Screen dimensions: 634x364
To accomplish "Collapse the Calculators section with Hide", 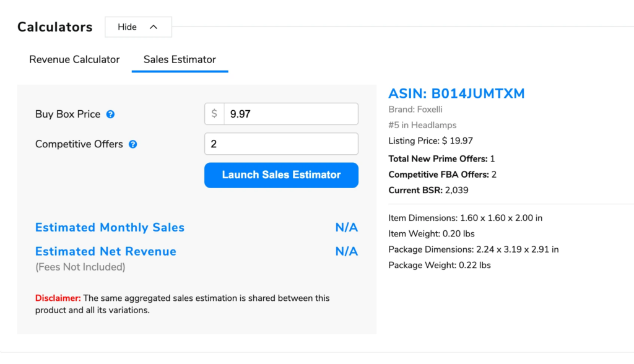I will point(127,27).
